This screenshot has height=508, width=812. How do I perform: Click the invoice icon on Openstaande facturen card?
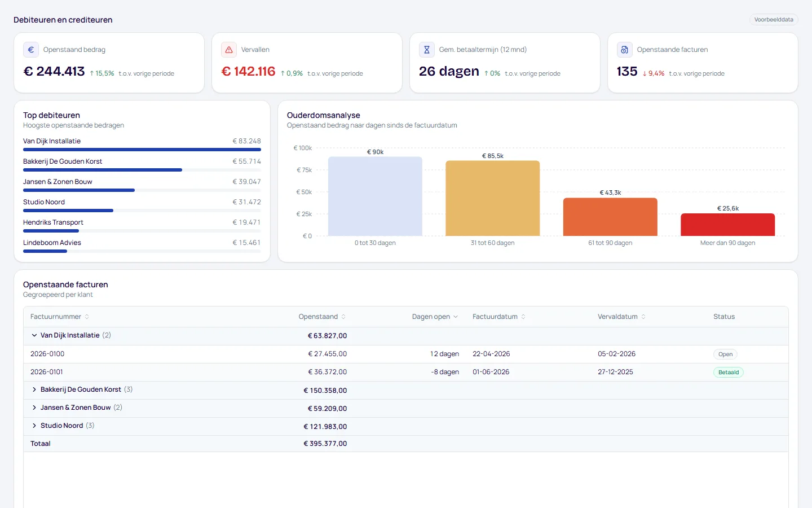click(625, 50)
